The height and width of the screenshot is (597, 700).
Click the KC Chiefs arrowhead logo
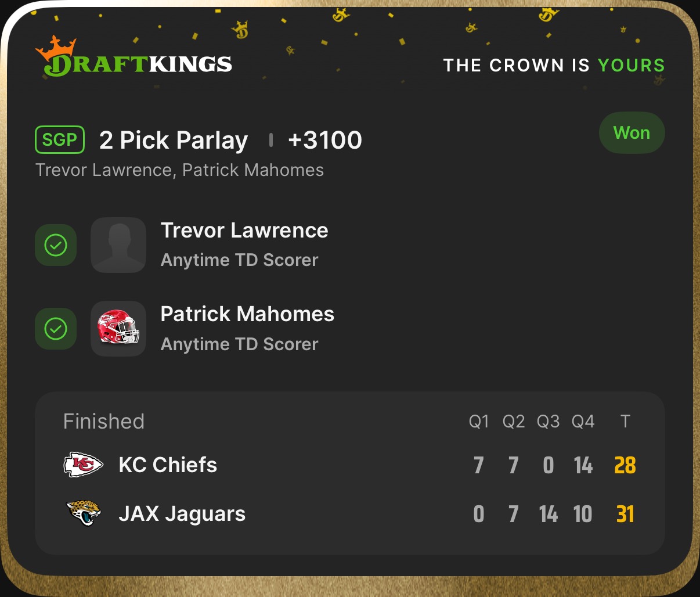(x=83, y=465)
